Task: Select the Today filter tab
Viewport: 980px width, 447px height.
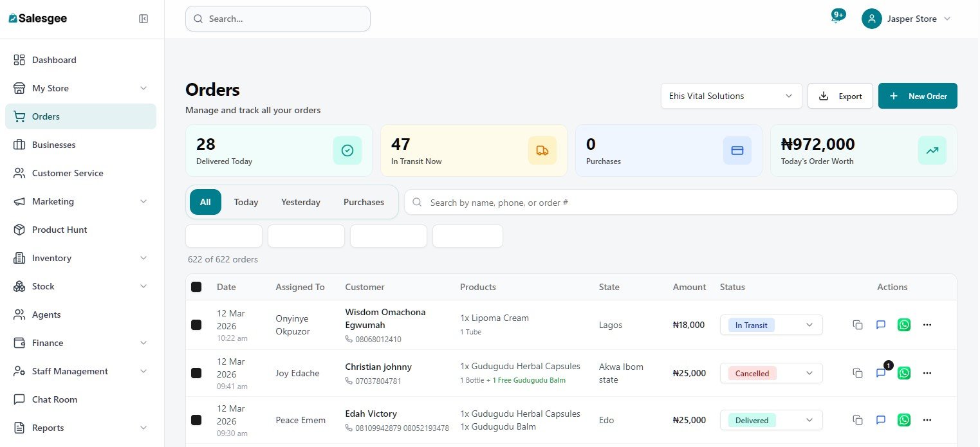Action: click(246, 201)
